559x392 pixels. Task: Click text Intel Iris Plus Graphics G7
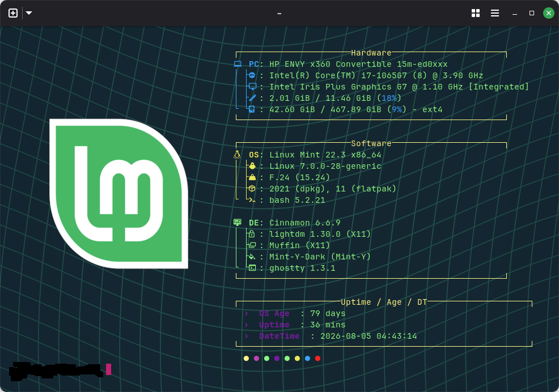point(338,87)
